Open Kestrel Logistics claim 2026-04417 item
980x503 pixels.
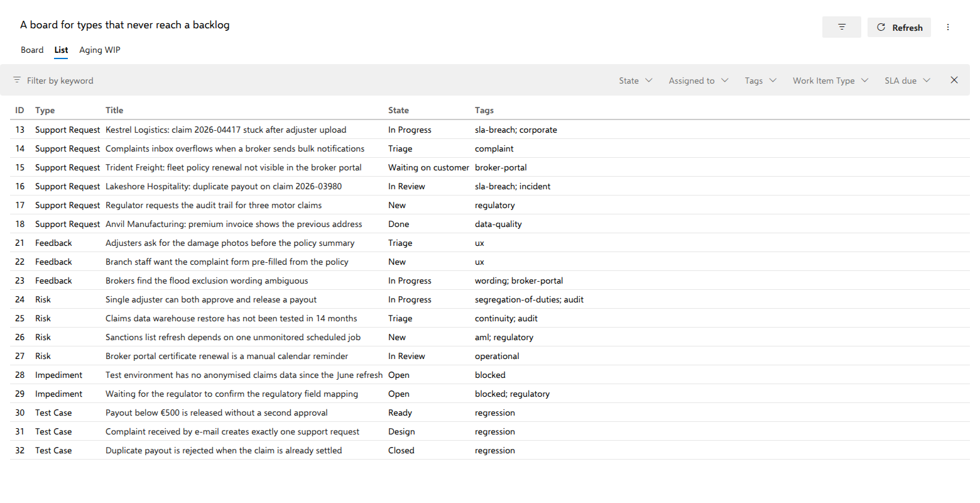click(x=226, y=130)
